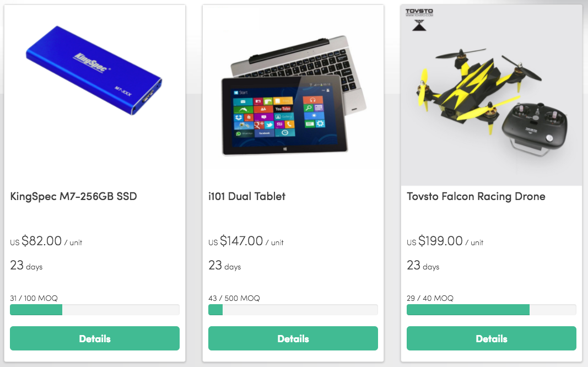Select the Tovsto Falcon Racing Drone title

(476, 196)
